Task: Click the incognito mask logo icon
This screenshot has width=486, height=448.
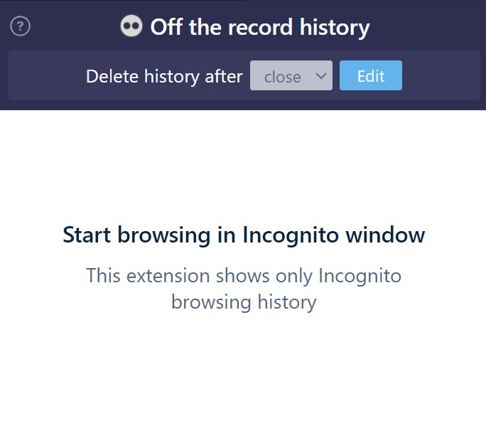Action: pos(131,27)
